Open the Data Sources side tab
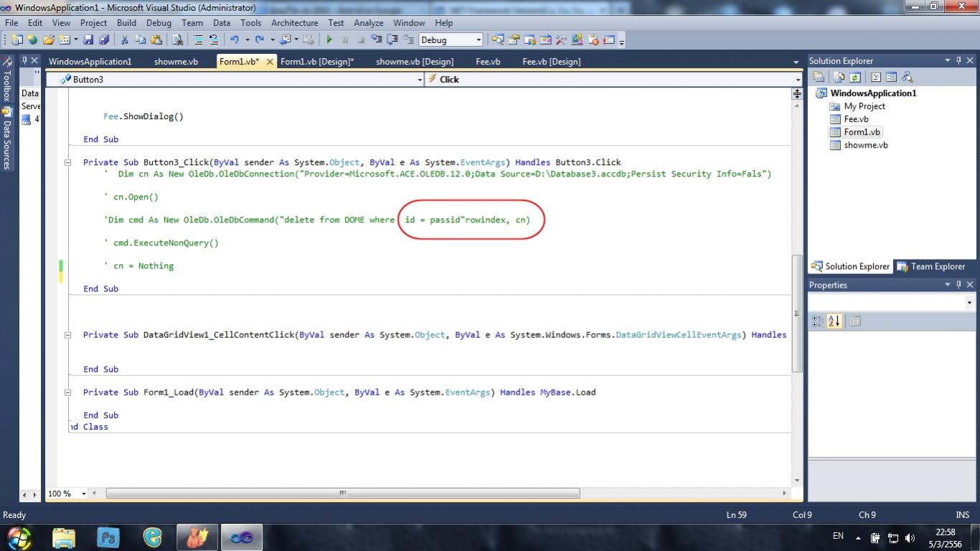 tap(7, 138)
